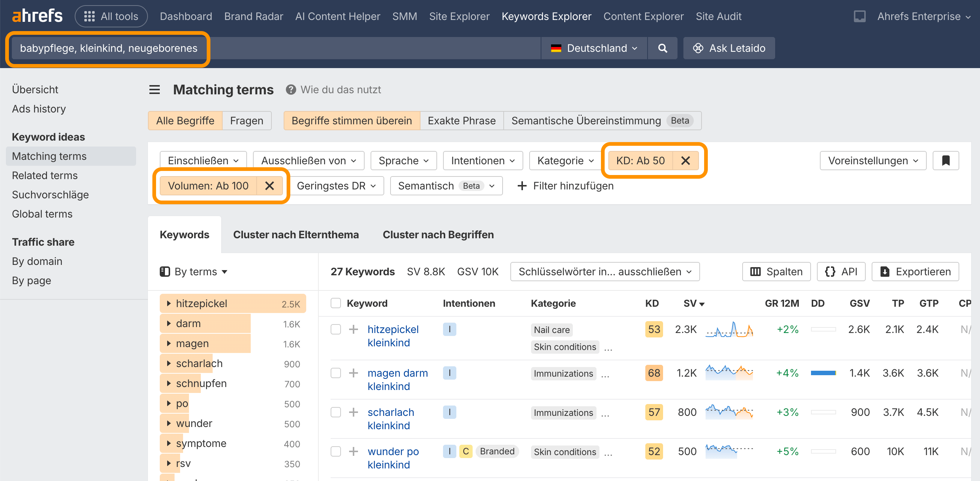This screenshot has height=481, width=980.
Task: Switch to Cluster nach Begriffen tab
Action: point(438,235)
